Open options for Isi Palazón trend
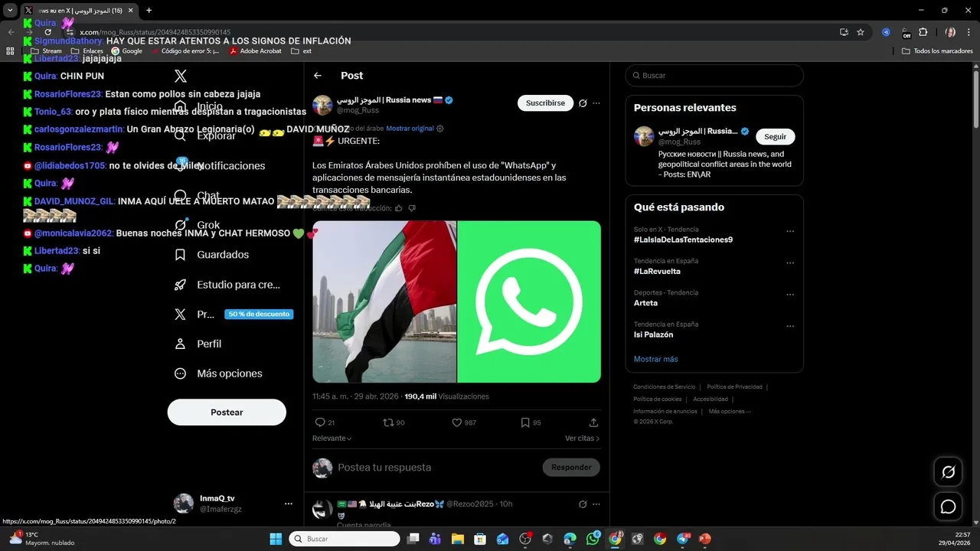The width and height of the screenshot is (980, 551). (x=790, y=327)
